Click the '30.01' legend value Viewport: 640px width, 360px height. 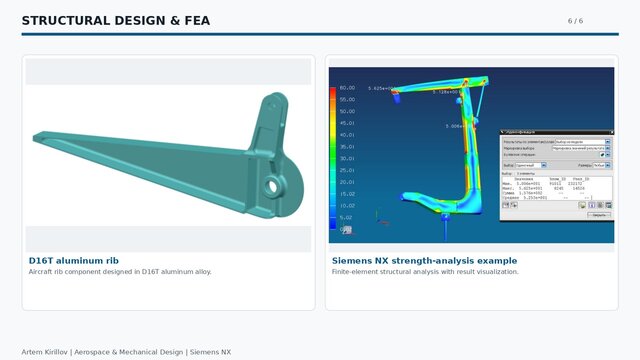(x=347, y=158)
